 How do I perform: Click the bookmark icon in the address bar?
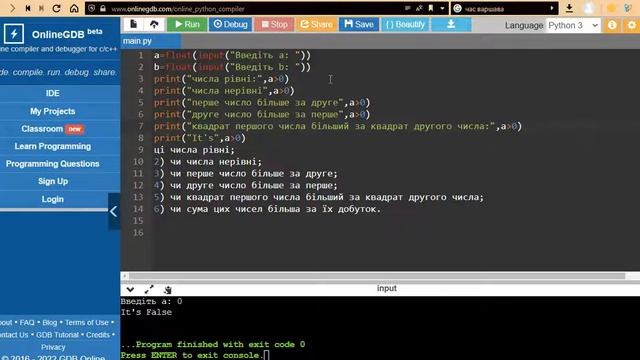pyautogui.click(x=431, y=8)
